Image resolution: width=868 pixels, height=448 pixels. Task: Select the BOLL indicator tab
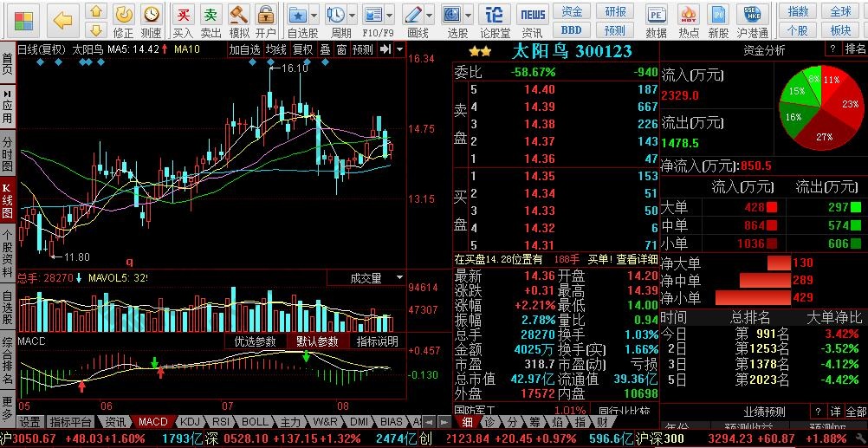(x=255, y=422)
